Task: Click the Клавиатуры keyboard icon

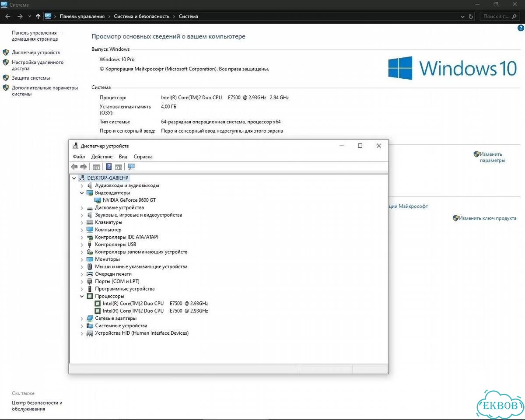Action: point(90,222)
